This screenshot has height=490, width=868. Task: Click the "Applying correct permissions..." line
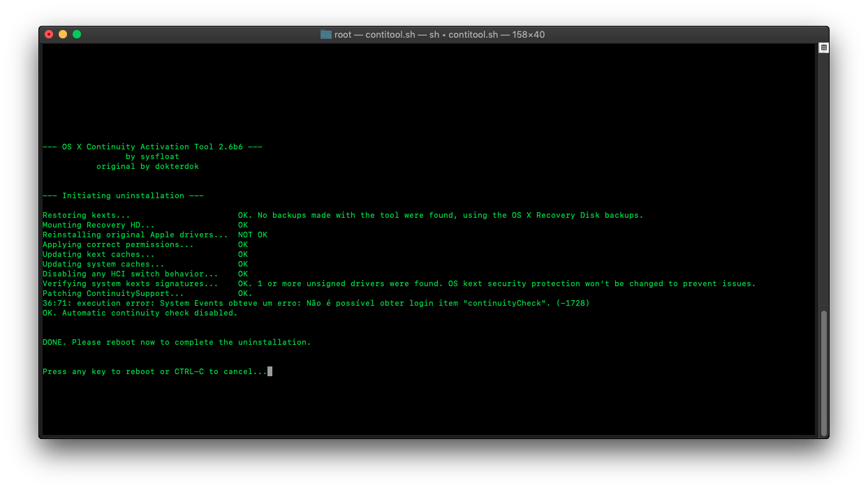(145, 244)
